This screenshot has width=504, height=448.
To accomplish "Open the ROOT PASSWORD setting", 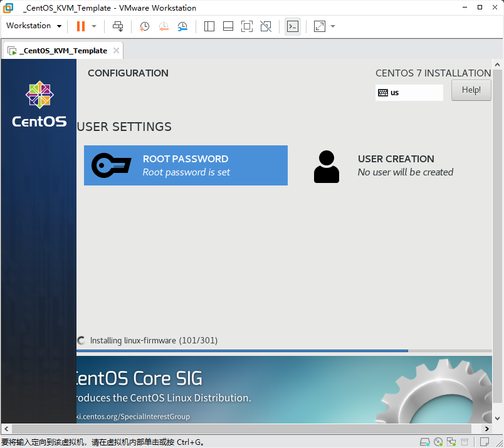I will tap(186, 165).
